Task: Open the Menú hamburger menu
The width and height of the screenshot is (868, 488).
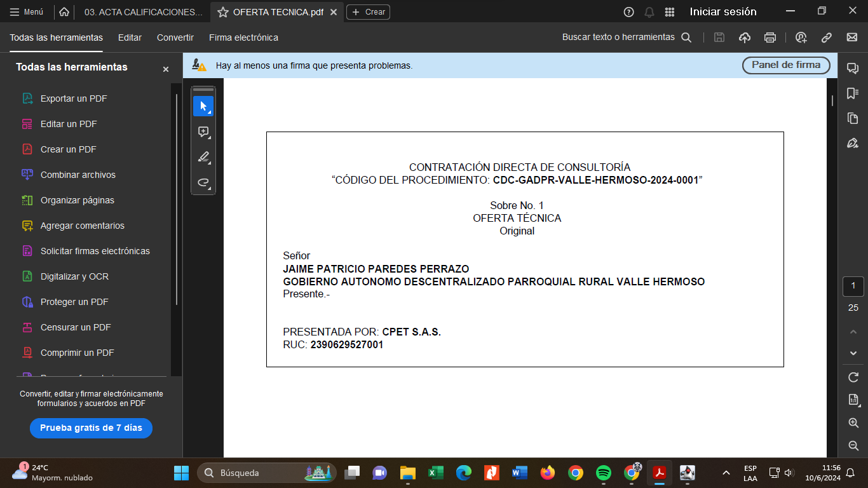Action: [x=27, y=12]
